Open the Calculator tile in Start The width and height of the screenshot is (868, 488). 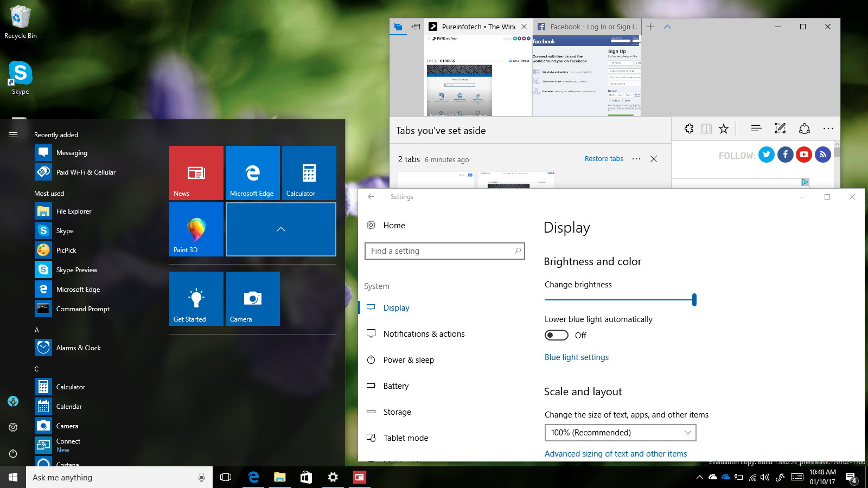[x=309, y=173]
